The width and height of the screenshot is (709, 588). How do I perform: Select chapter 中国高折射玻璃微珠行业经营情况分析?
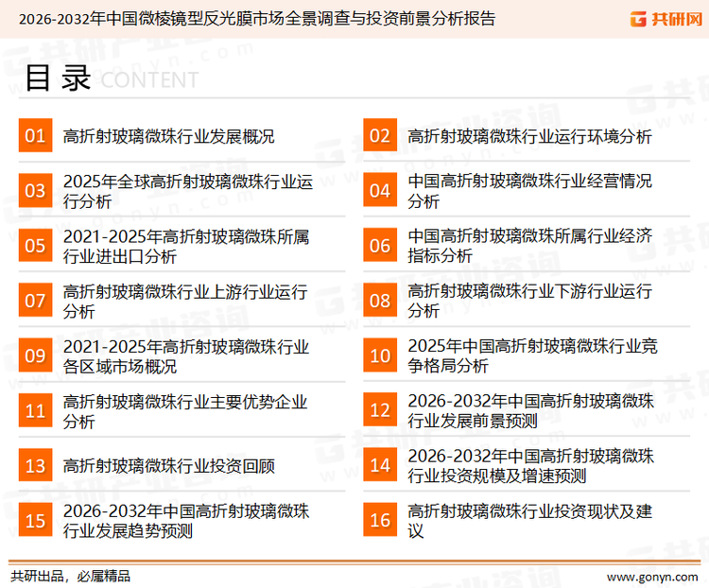pos(529,191)
